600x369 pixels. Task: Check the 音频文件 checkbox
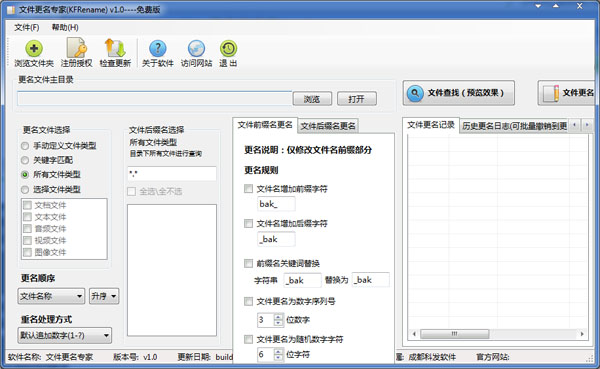point(27,229)
